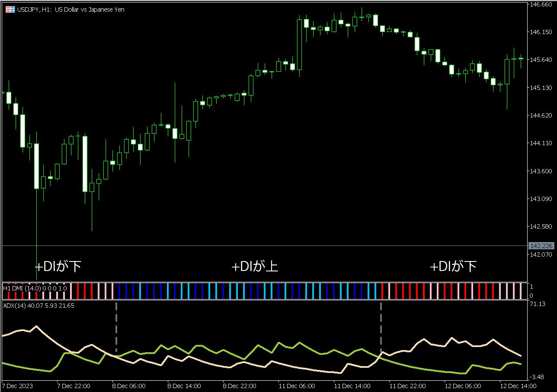Click the 146.660 price scale label
This screenshot has height=392, width=557.
coord(541,4)
